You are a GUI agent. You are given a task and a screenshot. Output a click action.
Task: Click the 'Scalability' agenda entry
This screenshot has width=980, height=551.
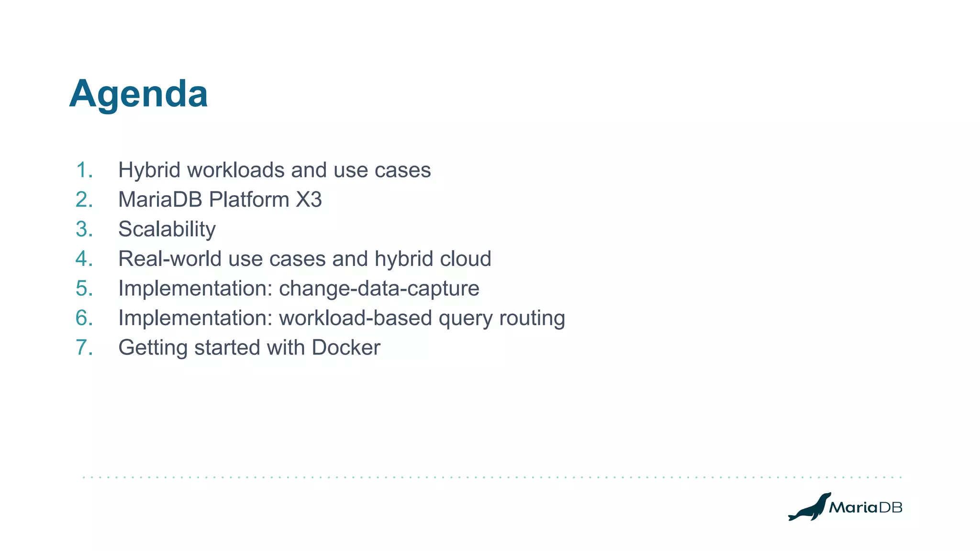click(167, 229)
